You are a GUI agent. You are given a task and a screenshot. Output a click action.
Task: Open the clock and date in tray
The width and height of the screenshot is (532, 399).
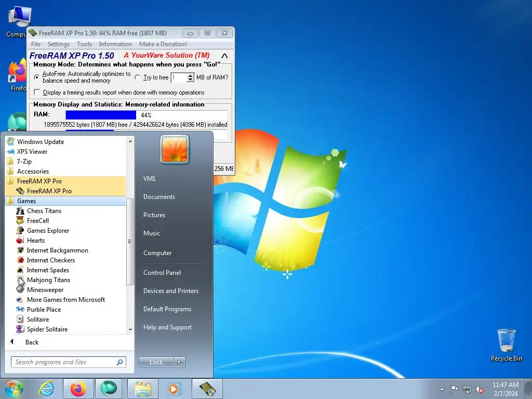point(505,389)
